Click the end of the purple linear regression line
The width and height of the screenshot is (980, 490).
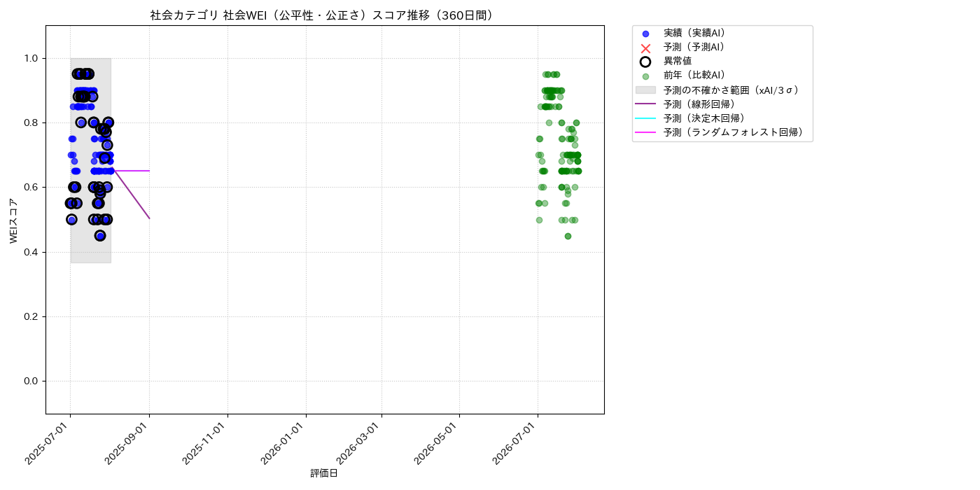pos(149,218)
